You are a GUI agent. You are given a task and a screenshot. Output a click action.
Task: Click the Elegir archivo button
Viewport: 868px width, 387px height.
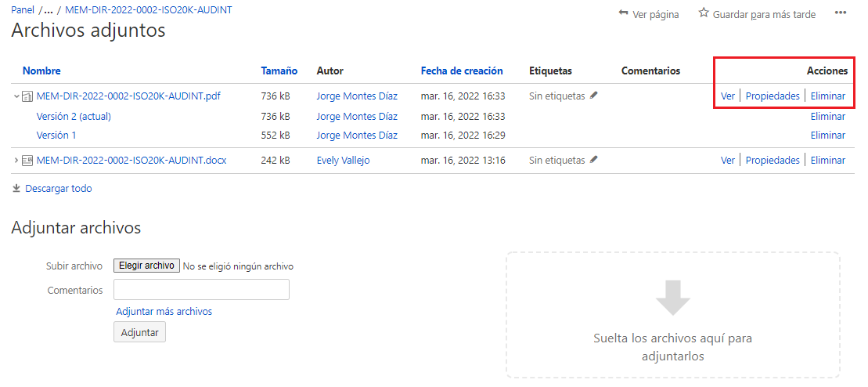146,266
